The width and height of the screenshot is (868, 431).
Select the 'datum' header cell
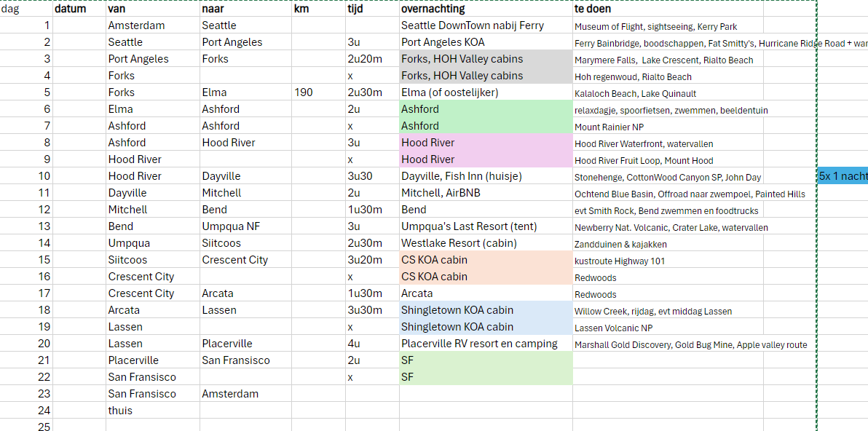point(79,9)
